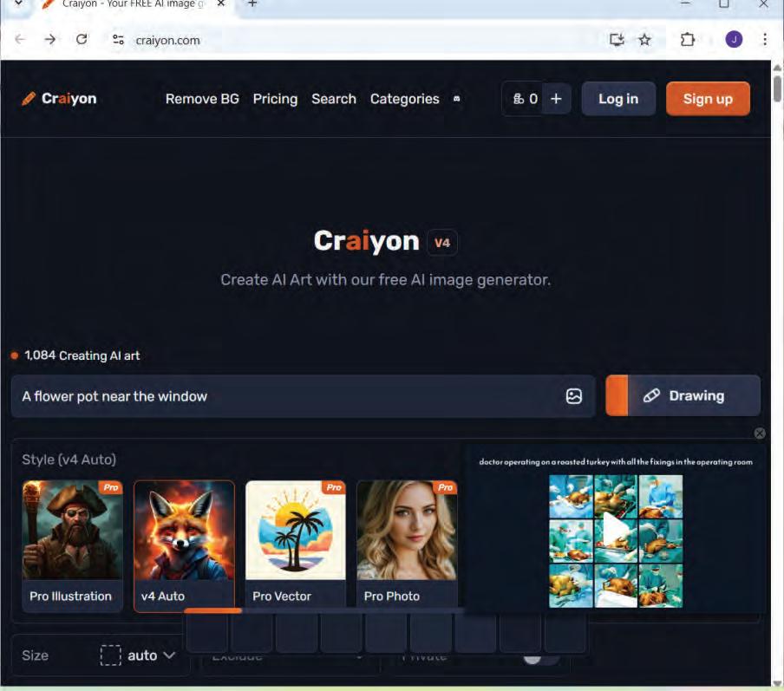
Task: Click the page vertical scrollbar
Action: (777, 89)
